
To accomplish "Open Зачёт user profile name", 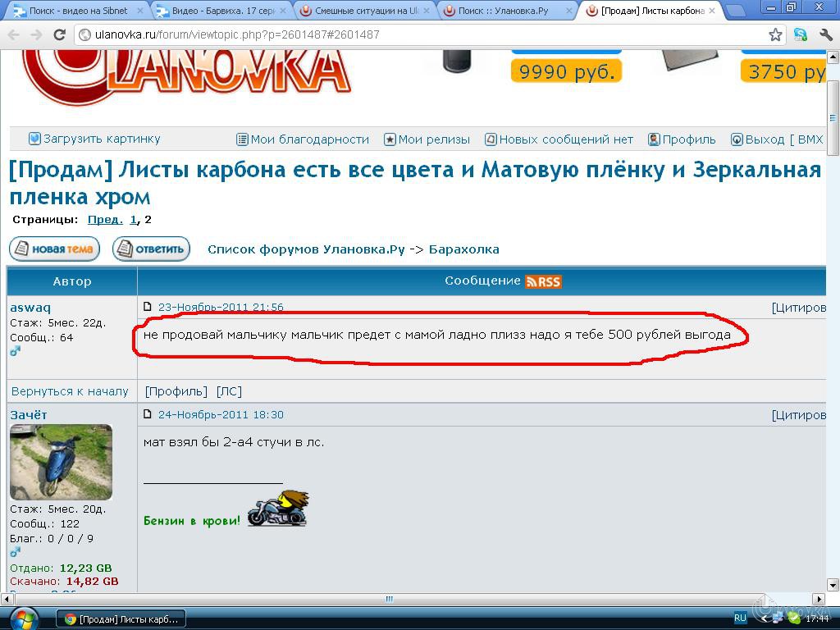I will click(x=29, y=415).
